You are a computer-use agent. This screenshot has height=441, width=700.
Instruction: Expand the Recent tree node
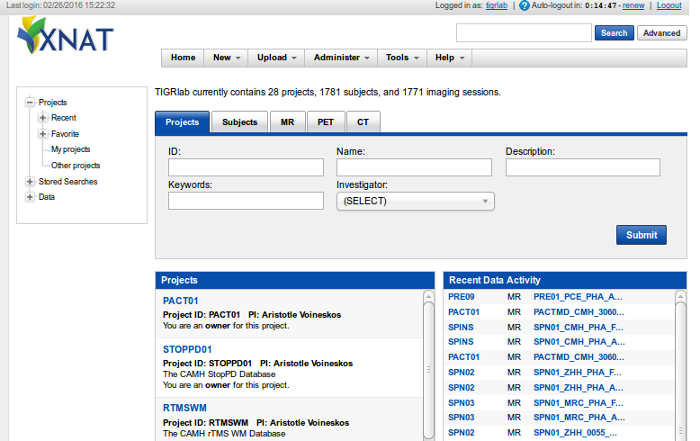pyautogui.click(x=43, y=118)
